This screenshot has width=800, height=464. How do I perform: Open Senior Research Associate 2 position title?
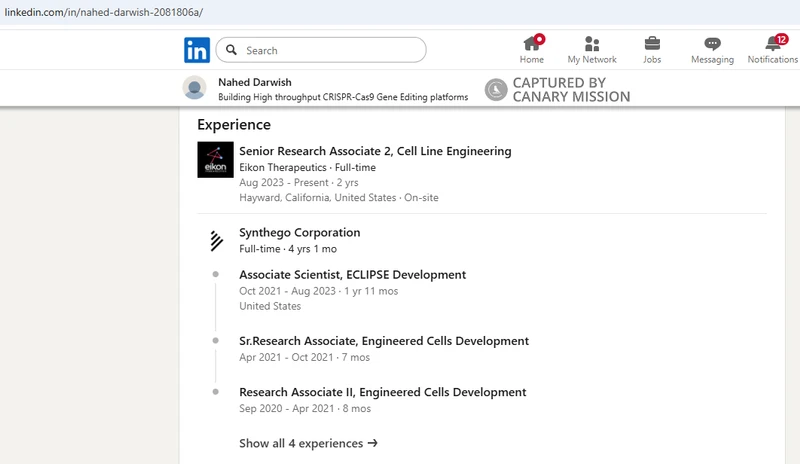(x=375, y=151)
